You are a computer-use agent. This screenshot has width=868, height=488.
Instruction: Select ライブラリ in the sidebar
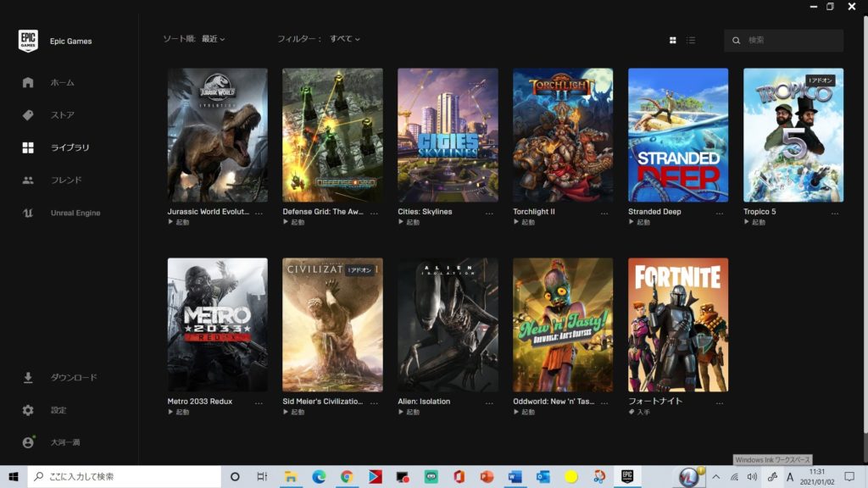pos(70,147)
